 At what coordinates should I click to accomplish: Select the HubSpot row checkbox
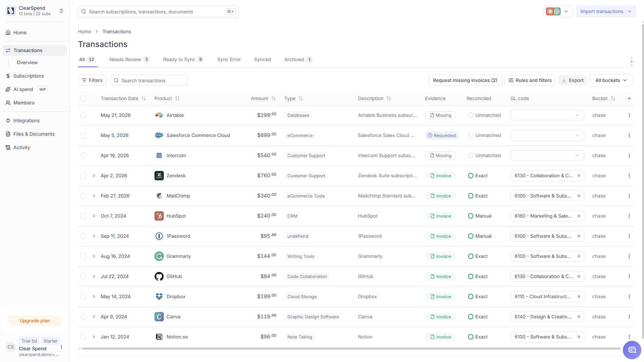pyautogui.click(x=83, y=216)
